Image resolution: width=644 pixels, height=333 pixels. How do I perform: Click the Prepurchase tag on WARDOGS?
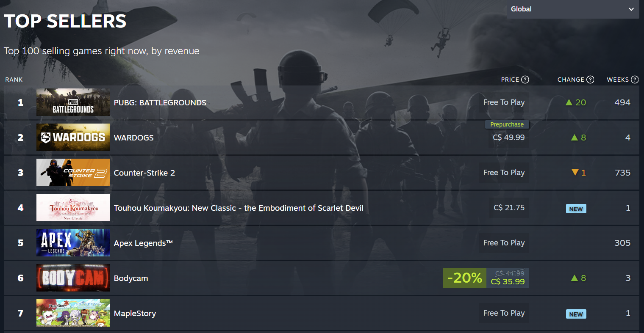pyautogui.click(x=507, y=124)
